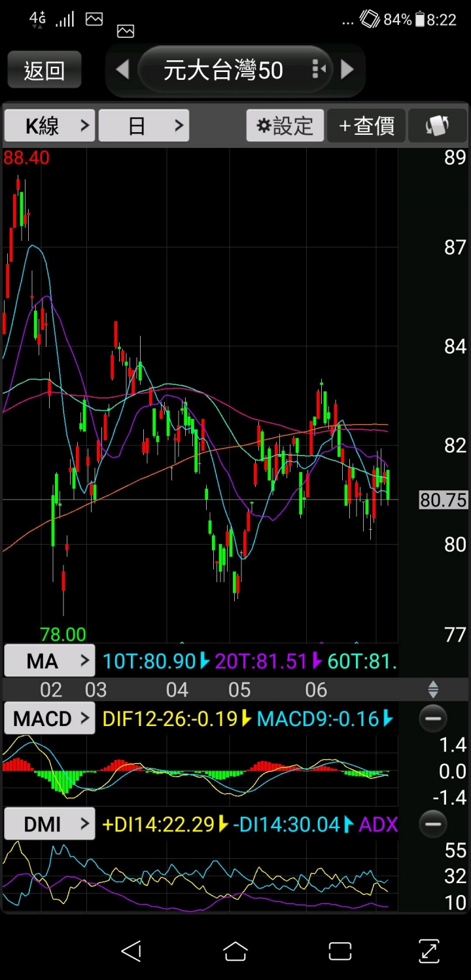The width and height of the screenshot is (471, 980).
Task: Tap the up-down resize arrows icon
Action: [433, 689]
